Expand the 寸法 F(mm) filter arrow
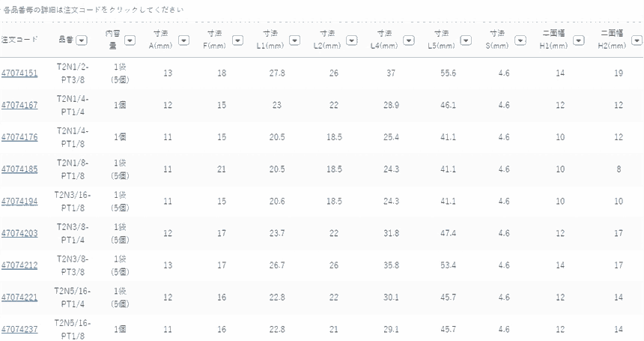The height and width of the screenshot is (341, 644). (x=237, y=40)
